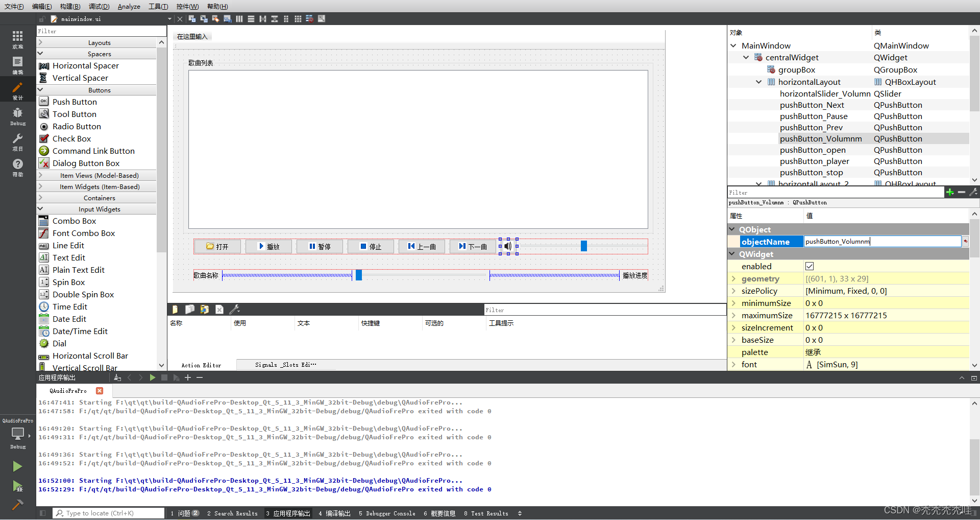Collapse the Buttons widget category

pyautogui.click(x=40, y=90)
